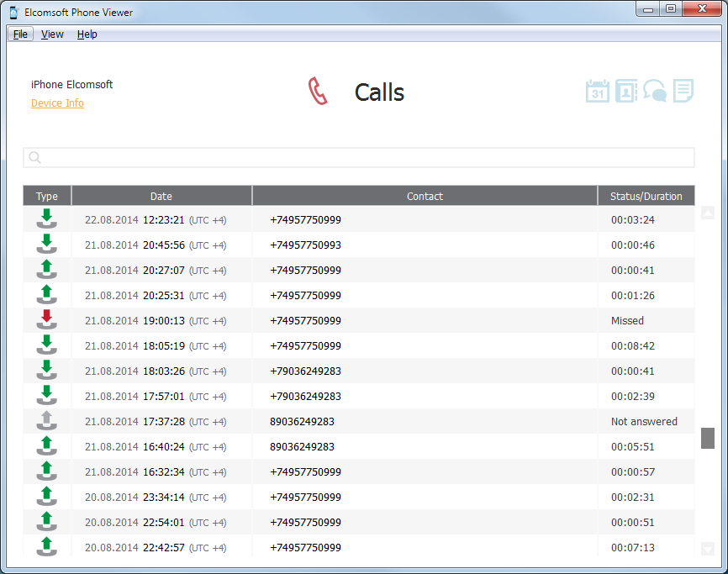This screenshot has height=574, width=728.
Task: Switch to the Messages chat bubbles icon
Action: [655, 91]
